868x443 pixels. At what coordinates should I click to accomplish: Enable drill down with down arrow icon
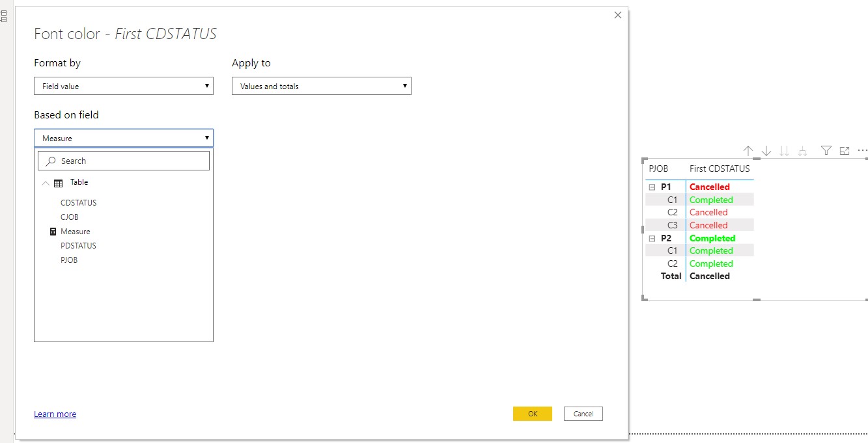coord(766,150)
